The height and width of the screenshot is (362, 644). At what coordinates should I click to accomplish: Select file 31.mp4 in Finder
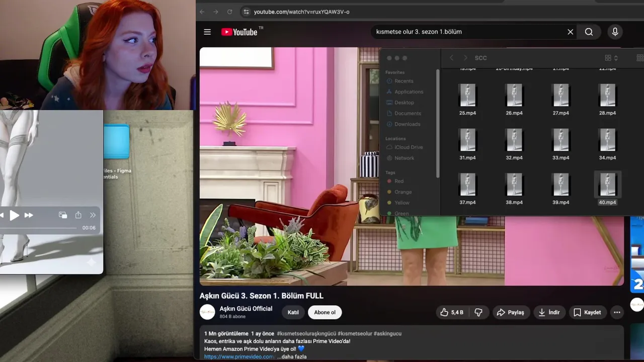467,144
